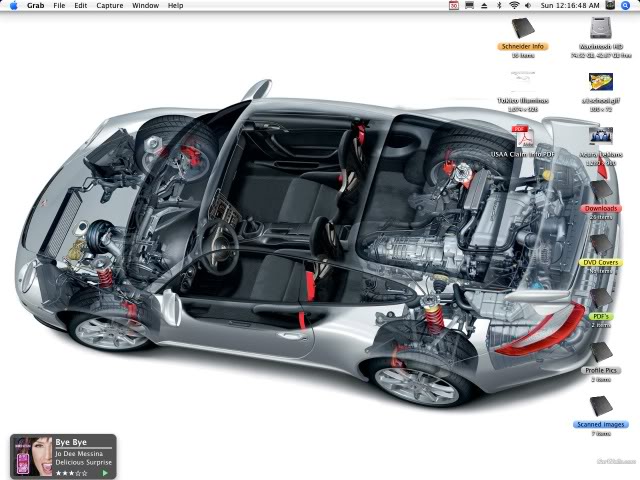640x480 pixels.
Task: Click the Macintosh HD label text
Action: click(601, 47)
